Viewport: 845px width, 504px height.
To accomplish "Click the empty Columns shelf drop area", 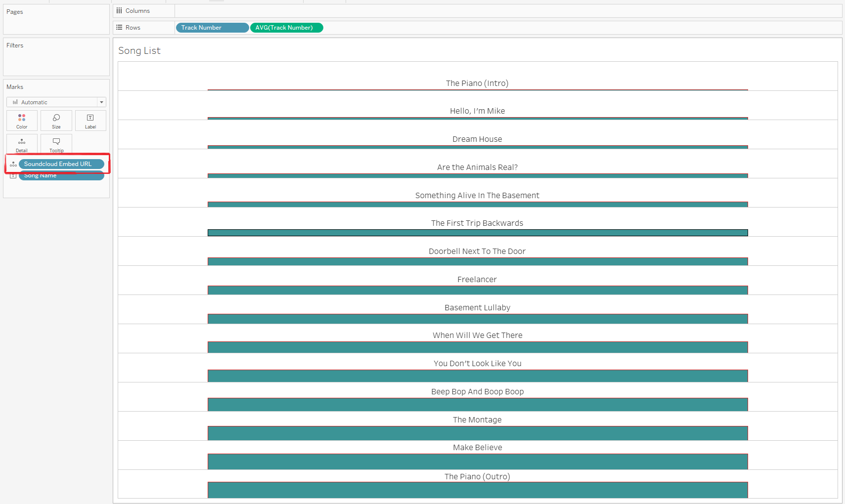I will [x=508, y=11].
